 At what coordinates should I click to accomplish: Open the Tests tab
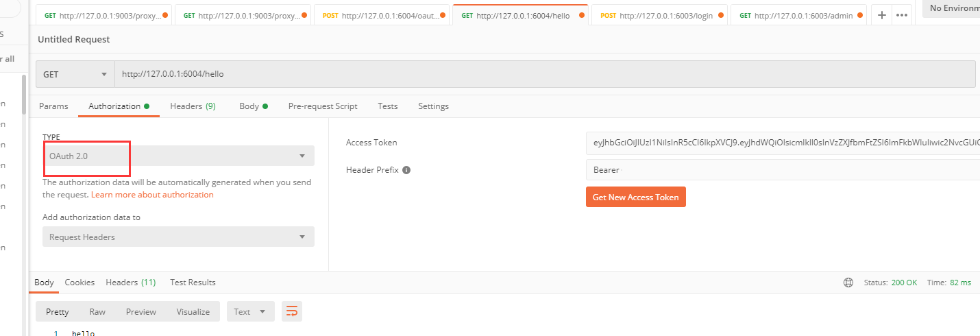pos(387,106)
